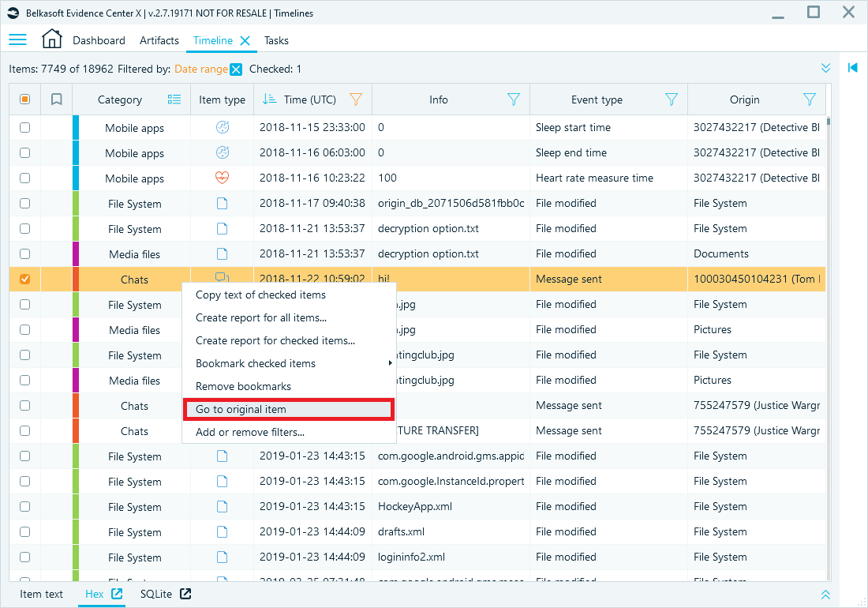Viewport: 868px width, 608px height.
Task: Click file icon in drafts.xml row
Action: [222, 531]
